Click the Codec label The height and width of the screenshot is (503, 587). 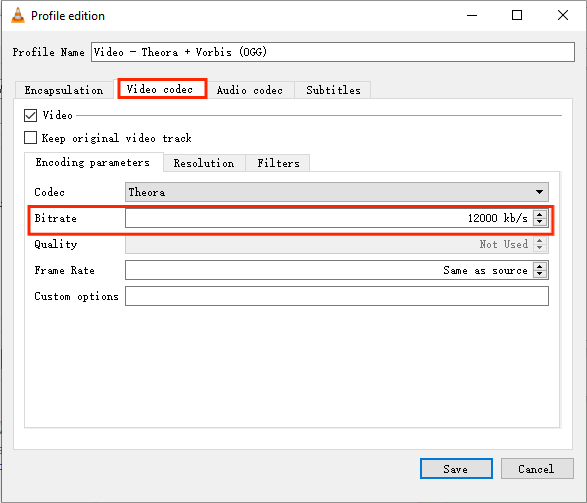[49, 192]
